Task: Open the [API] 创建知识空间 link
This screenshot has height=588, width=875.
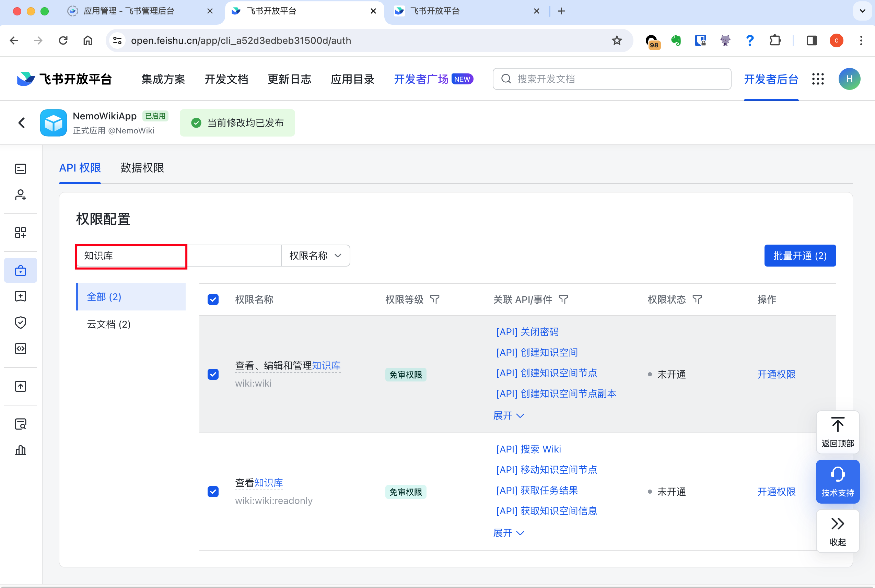Action: click(537, 353)
